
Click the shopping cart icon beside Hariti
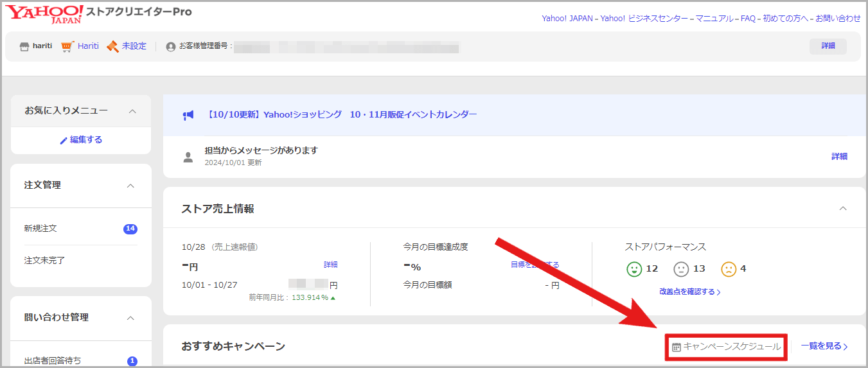pos(67,46)
